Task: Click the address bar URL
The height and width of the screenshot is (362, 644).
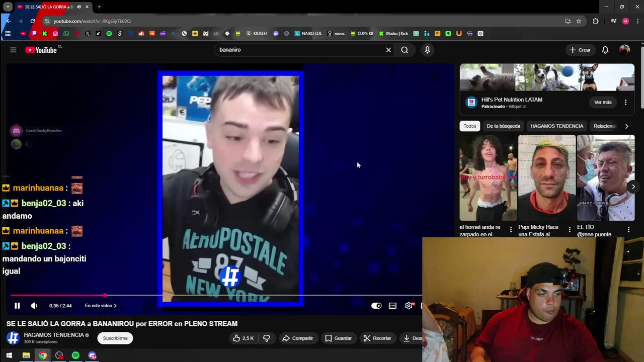Action: pyautogui.click(x=92, y=21)
